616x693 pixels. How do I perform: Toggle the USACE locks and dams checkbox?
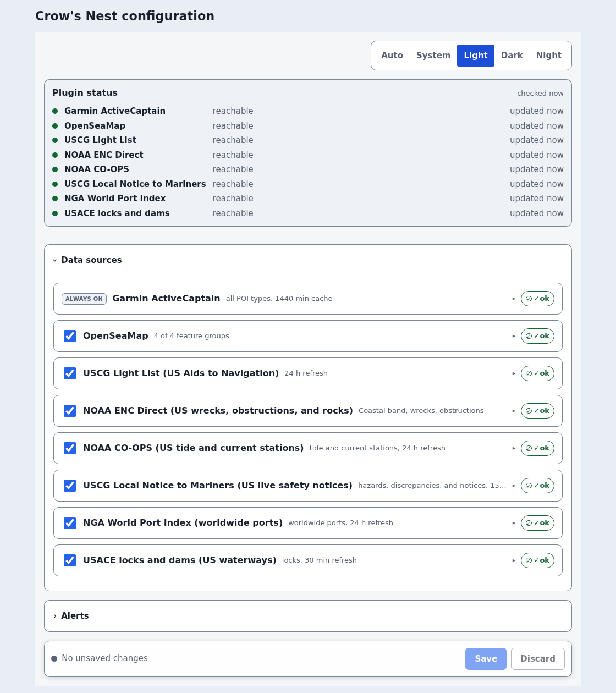point(70,560)
